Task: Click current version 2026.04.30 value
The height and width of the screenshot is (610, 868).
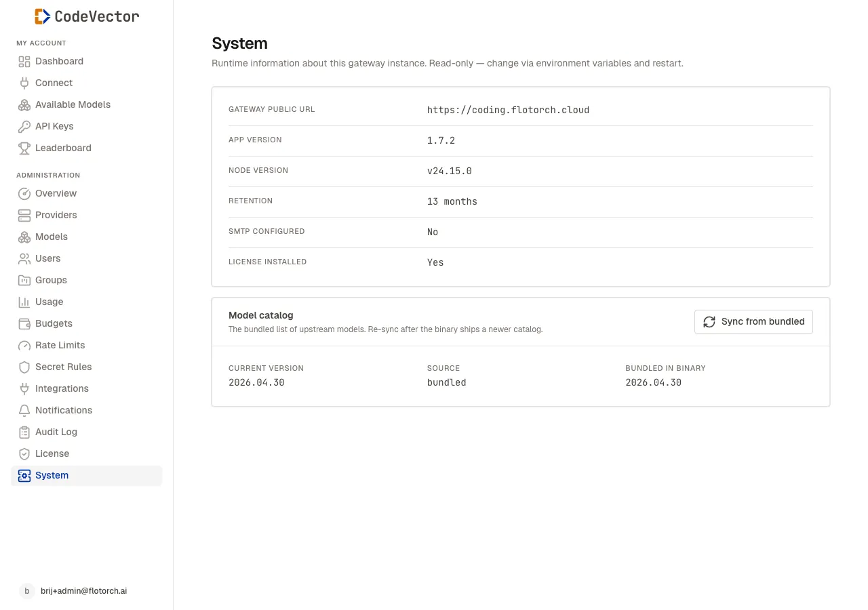Action: (256, 382)
